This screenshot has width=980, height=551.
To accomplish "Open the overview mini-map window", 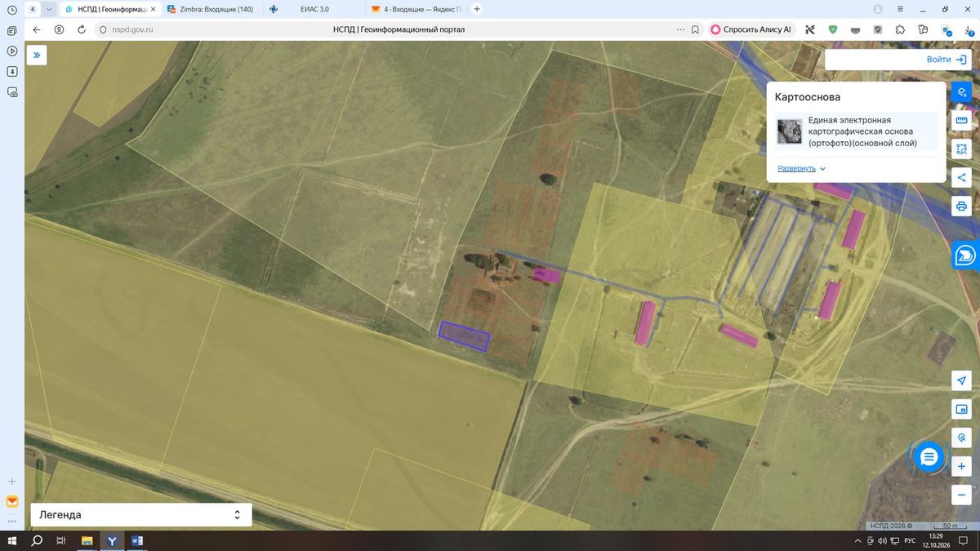I will [962, 410].
